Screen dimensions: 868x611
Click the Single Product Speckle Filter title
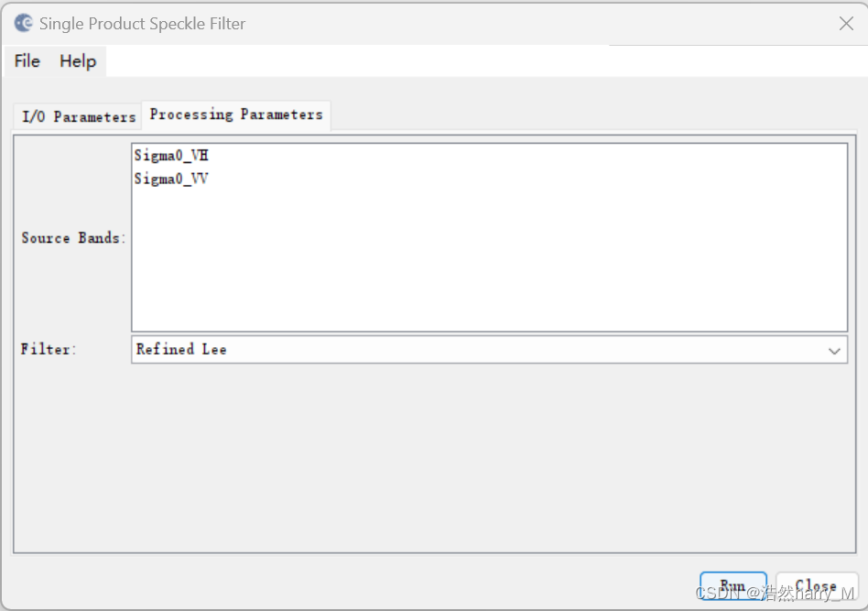(143, 24)
